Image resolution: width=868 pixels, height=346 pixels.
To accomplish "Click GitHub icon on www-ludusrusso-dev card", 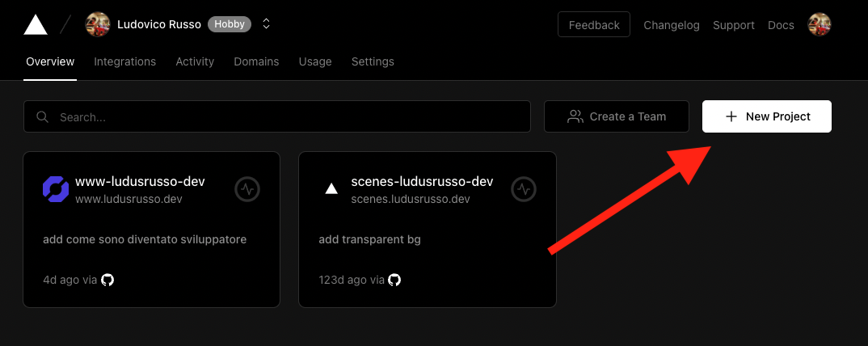I will point(107,280).
